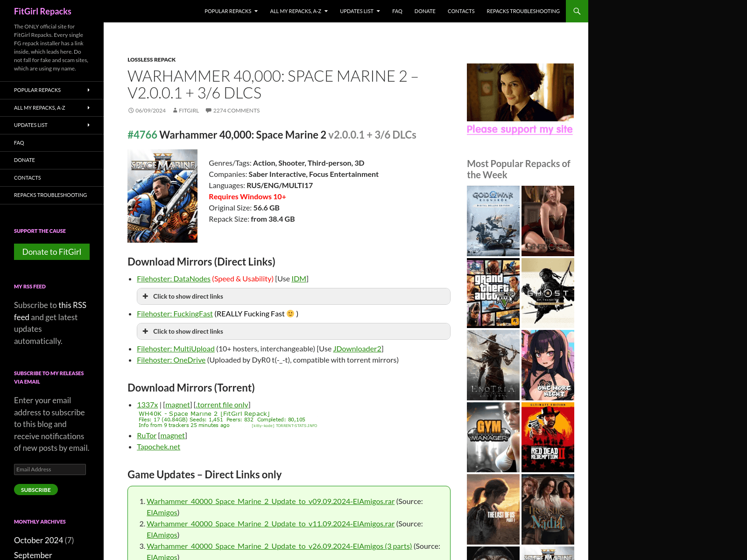Open The Last of Us Part I thumbnail
This screenshot has height=560, width=747.
pos(493,509)
